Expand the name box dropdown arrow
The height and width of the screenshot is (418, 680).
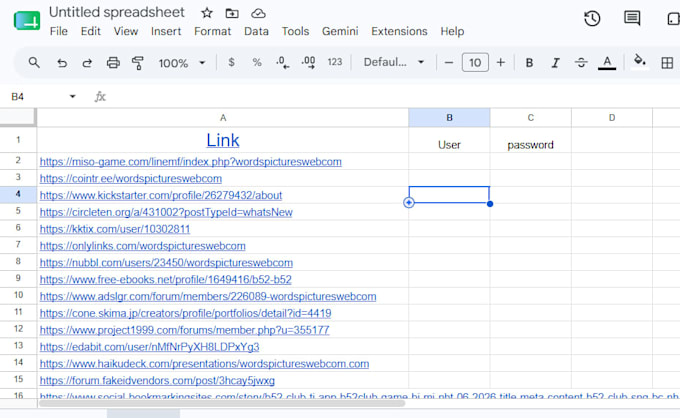click(x=72, y=96)
